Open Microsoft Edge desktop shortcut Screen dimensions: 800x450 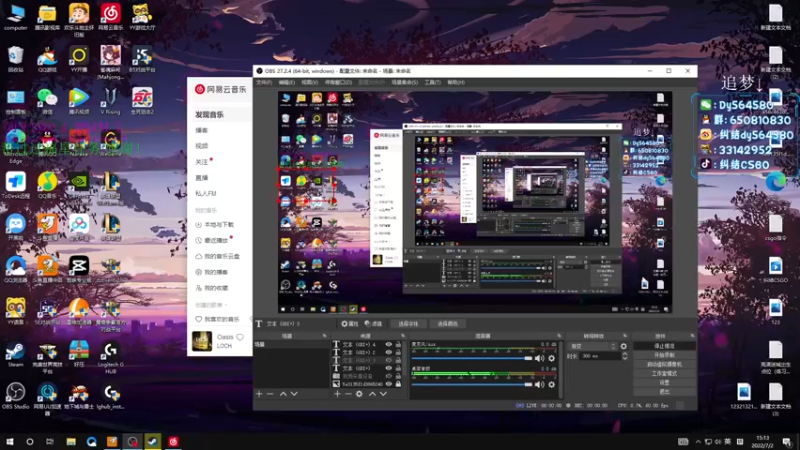point(15,144)
